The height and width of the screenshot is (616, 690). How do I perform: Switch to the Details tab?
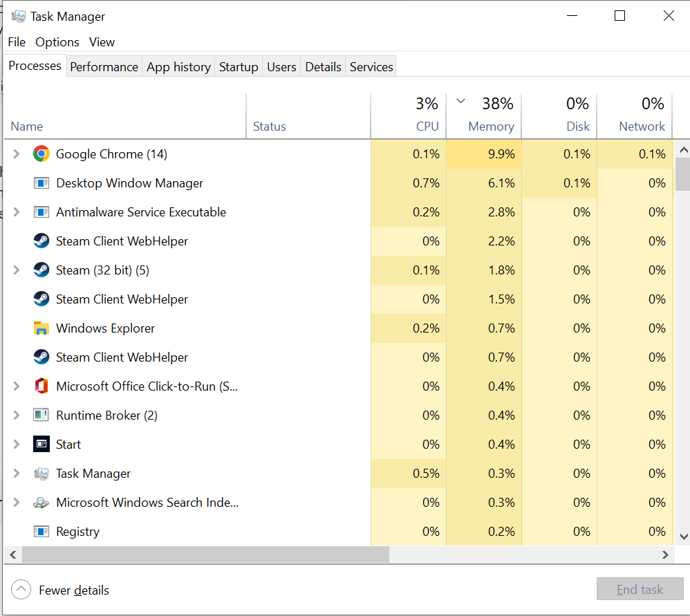[x=323, y=67]
